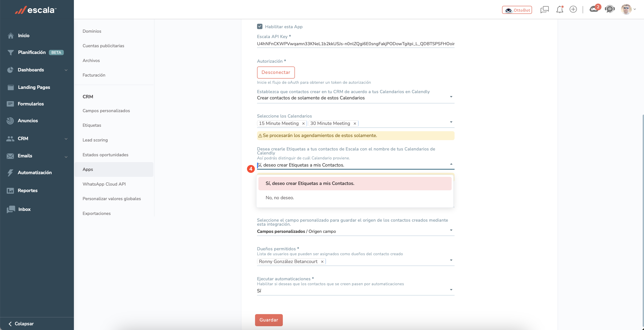Select 'Sí, deseo crear Etiquetas' option

coord(355,183)
